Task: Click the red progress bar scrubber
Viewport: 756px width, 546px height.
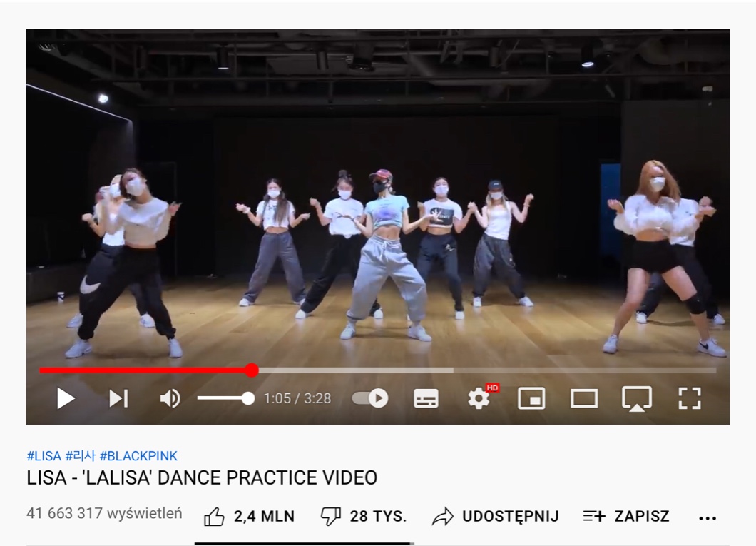Action: (x=252, y=370)
